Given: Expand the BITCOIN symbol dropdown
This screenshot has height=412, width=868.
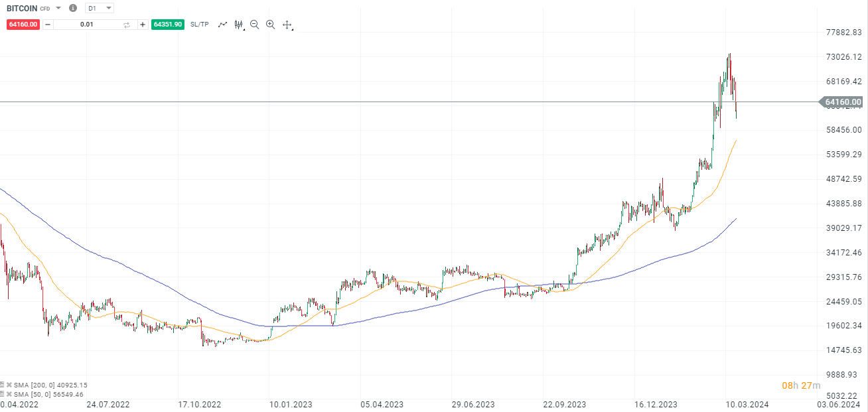Looking at the screenshot, I should pyautogui.click(x=58, y=8).
